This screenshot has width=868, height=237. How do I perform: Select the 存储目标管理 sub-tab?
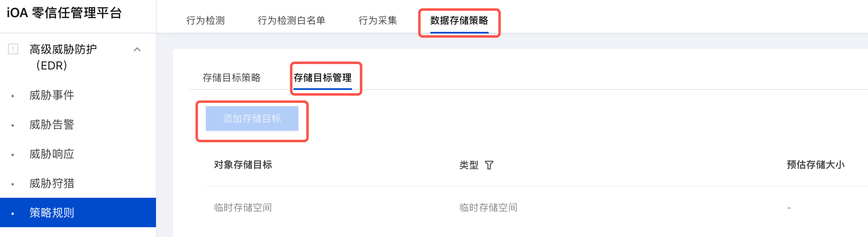click(323, 78)
